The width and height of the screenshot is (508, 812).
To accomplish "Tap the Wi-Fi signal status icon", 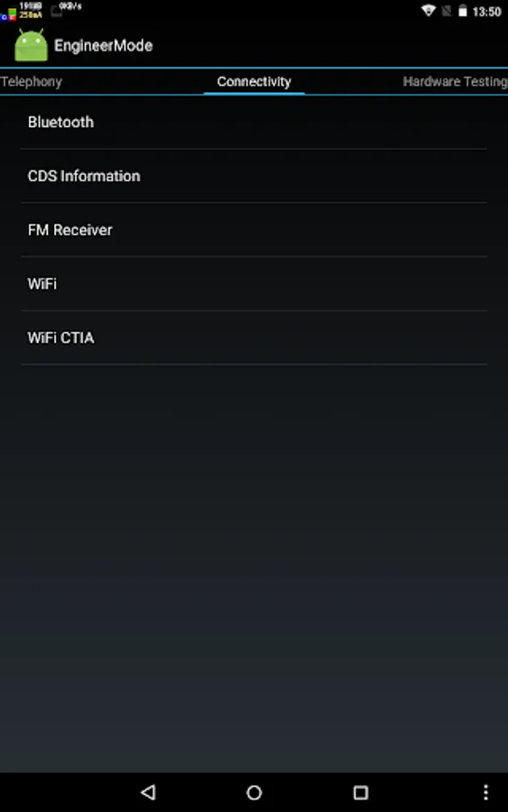I will click(429, 10).
